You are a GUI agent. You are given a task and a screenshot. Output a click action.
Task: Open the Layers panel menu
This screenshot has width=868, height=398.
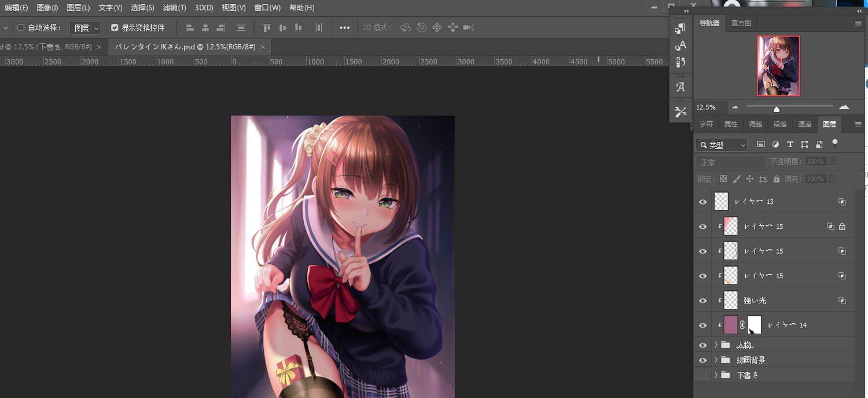858,124
